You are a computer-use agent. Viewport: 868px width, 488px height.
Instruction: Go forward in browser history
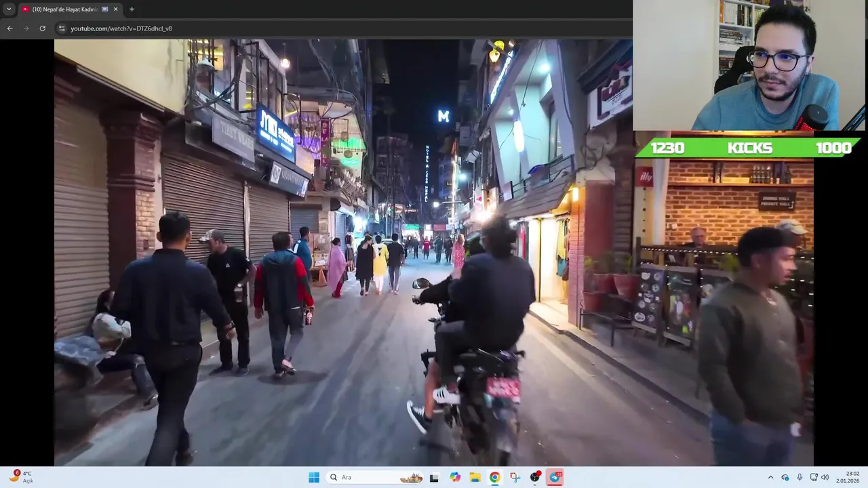coord(26,28)
